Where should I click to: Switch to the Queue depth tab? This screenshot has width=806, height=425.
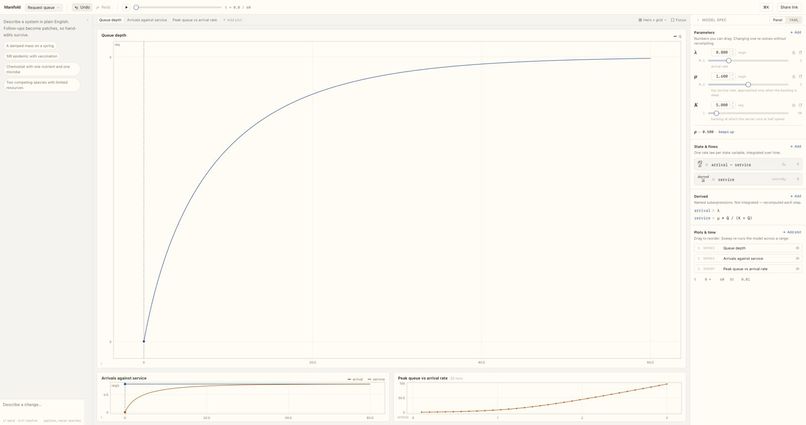point(110,20)
